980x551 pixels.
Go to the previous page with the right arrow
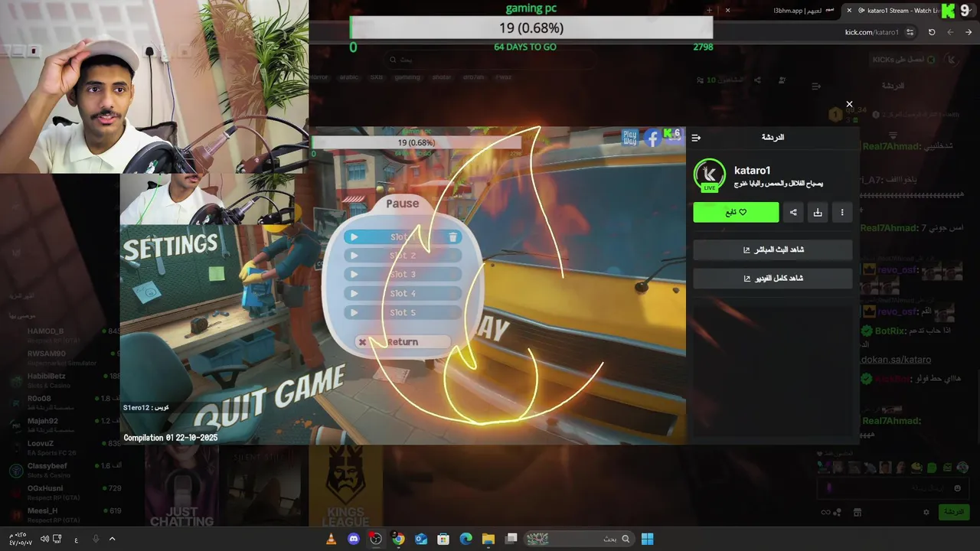coord(969,32)
